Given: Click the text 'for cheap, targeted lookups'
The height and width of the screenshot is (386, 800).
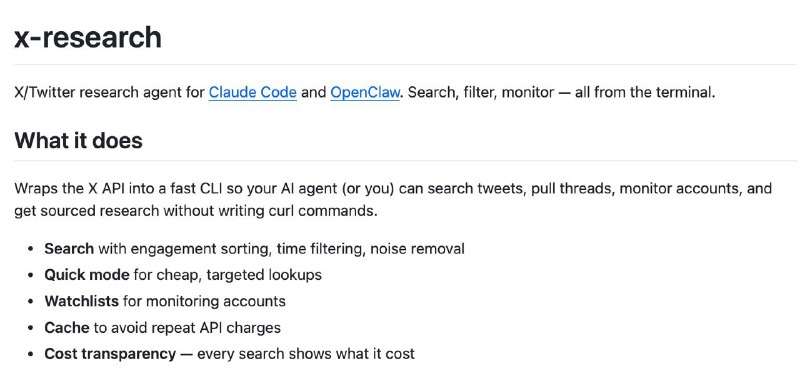Looking at the screenshot, I should point(228,275).
